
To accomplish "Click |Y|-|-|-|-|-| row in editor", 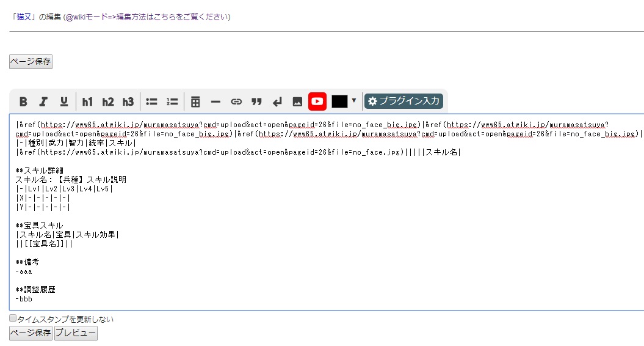I will (43, 207).
